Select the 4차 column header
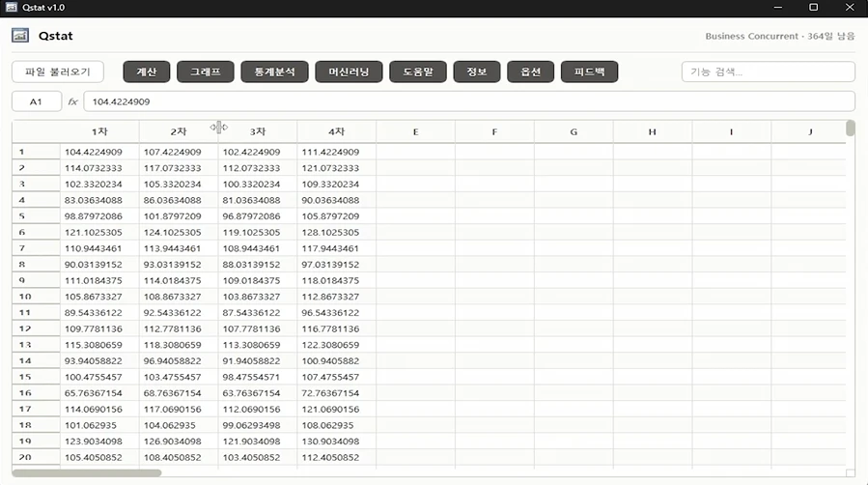Viewport: 868px width, 485px height. click(x=337, y=131)
